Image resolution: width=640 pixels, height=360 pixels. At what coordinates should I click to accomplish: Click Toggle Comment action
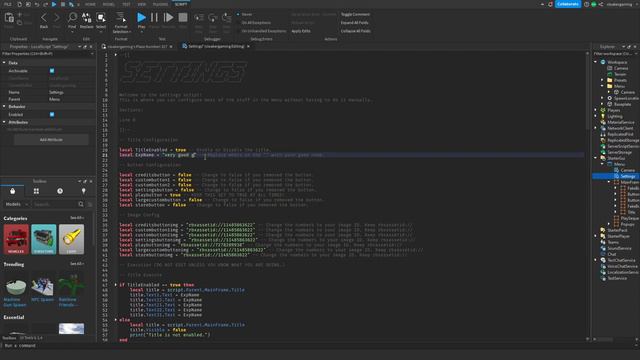(355, 14)
